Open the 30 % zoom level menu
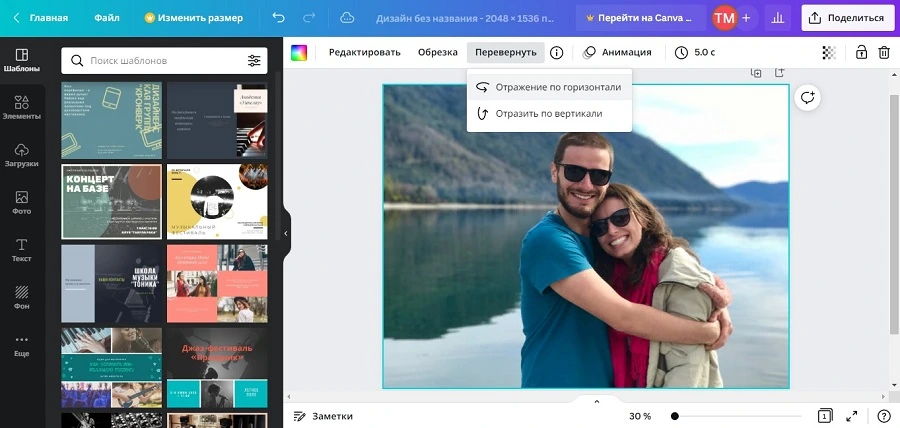 coord(640,417)
